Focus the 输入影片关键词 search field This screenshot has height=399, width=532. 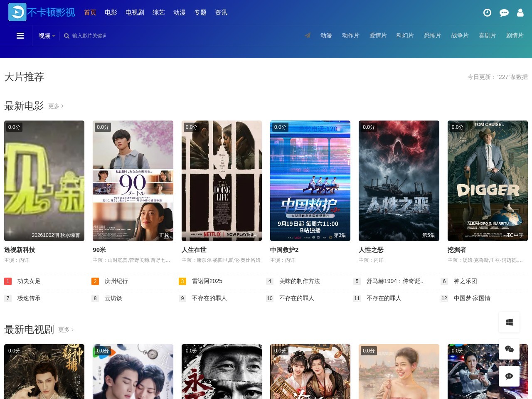pyautogui.click(x=89, y=36)
